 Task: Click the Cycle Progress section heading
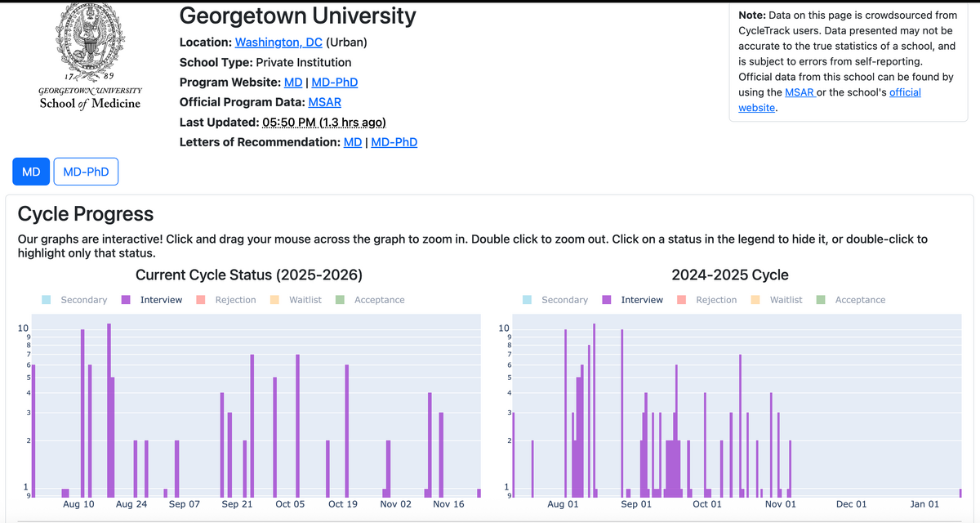[x=86, y=214]
